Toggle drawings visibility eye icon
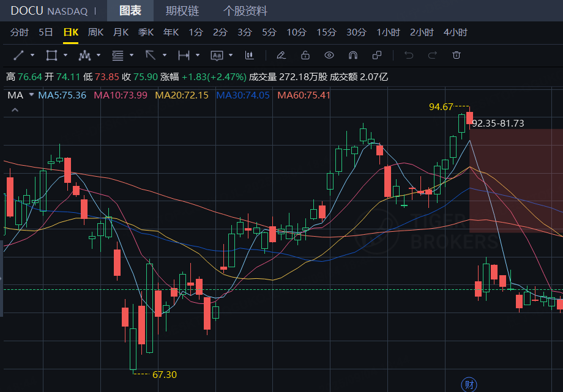The width and height of the screenshot is (563, 392). (x=329, y=56)
